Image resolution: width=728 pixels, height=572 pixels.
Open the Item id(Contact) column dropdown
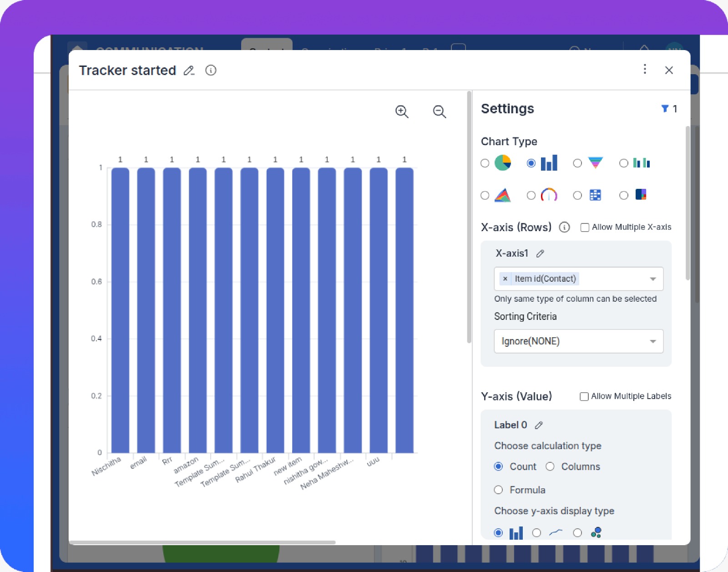point(653,278)
